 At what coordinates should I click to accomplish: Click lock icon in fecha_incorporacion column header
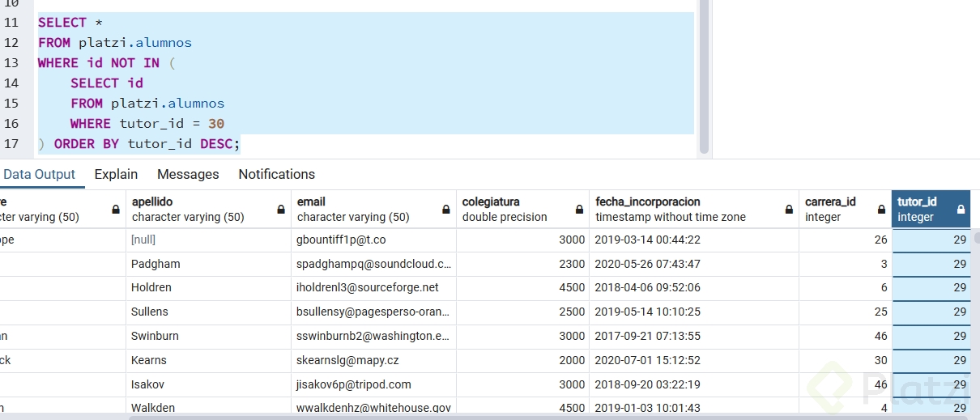[789, 210]
